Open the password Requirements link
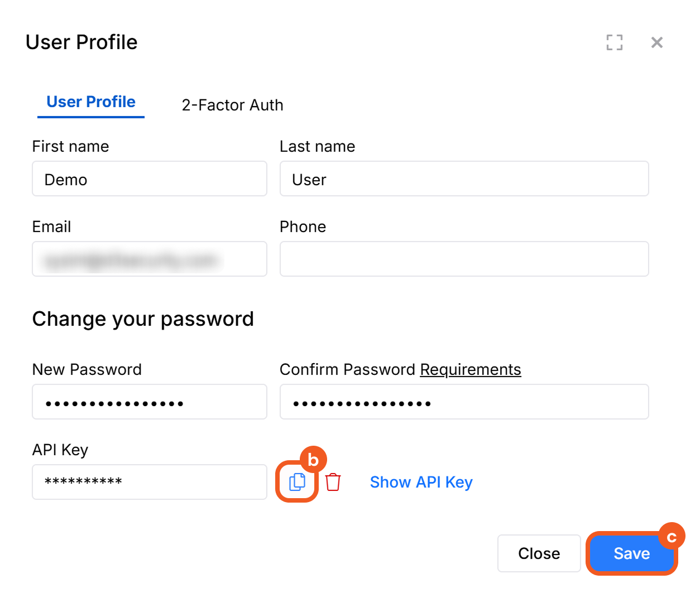 coord(471,369)
